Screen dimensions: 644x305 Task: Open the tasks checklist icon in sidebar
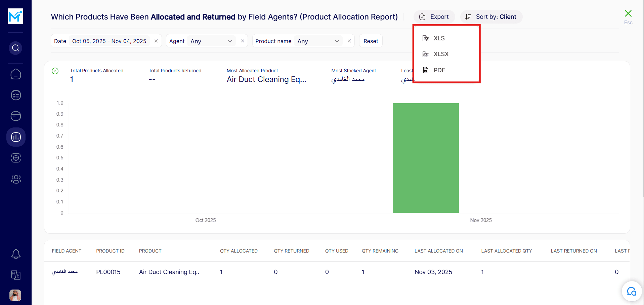(16, 95)
